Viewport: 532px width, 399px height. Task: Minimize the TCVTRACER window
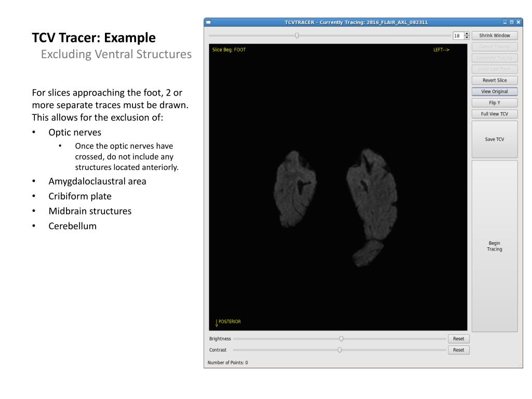505,22
